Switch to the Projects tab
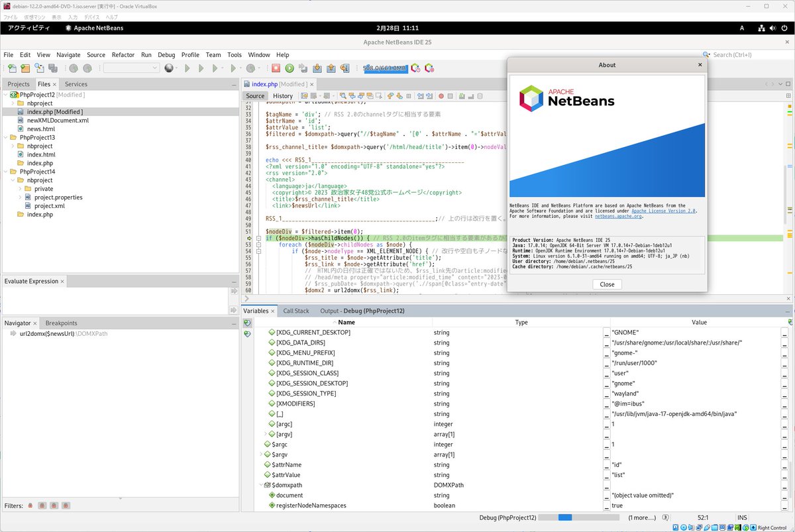795x532 pixels. coord(19,84)
